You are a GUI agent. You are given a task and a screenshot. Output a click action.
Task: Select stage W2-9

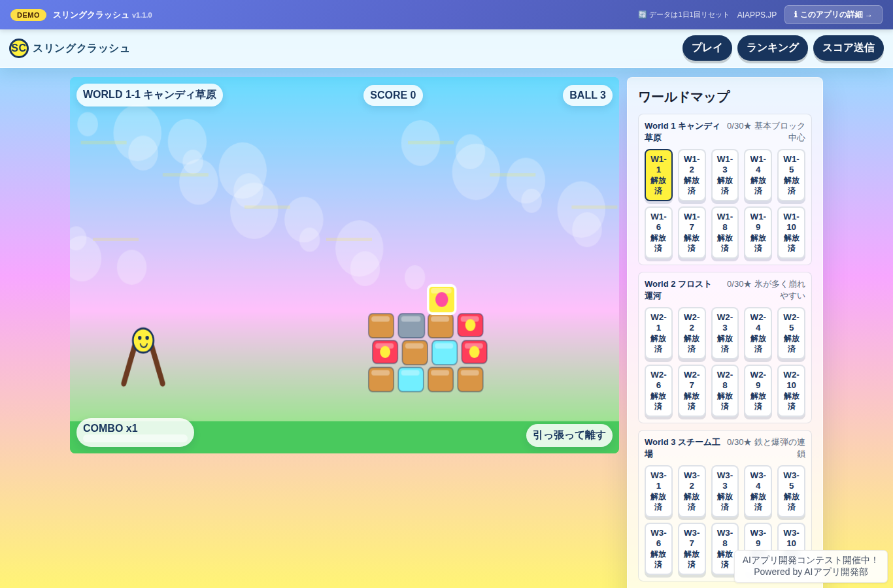758,391
